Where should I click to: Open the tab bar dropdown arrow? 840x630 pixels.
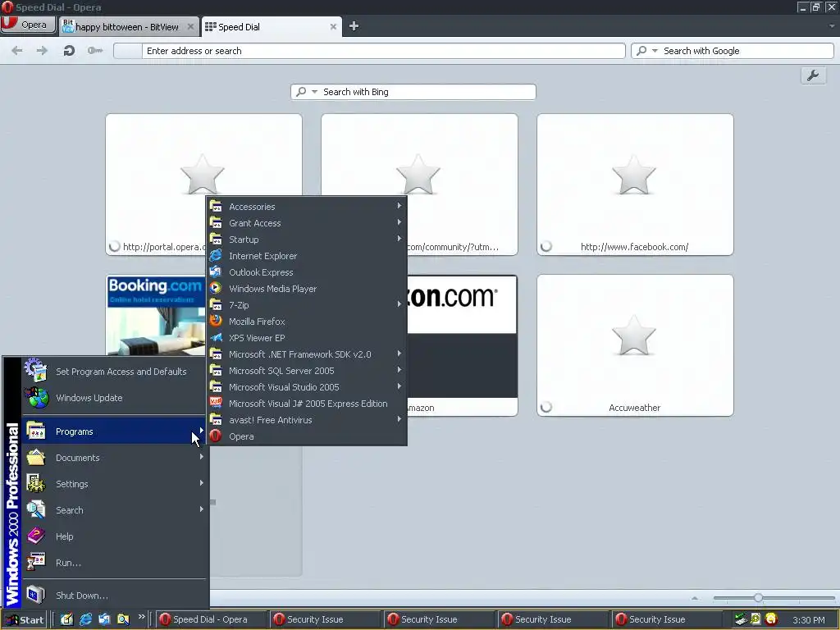[832, 25]
